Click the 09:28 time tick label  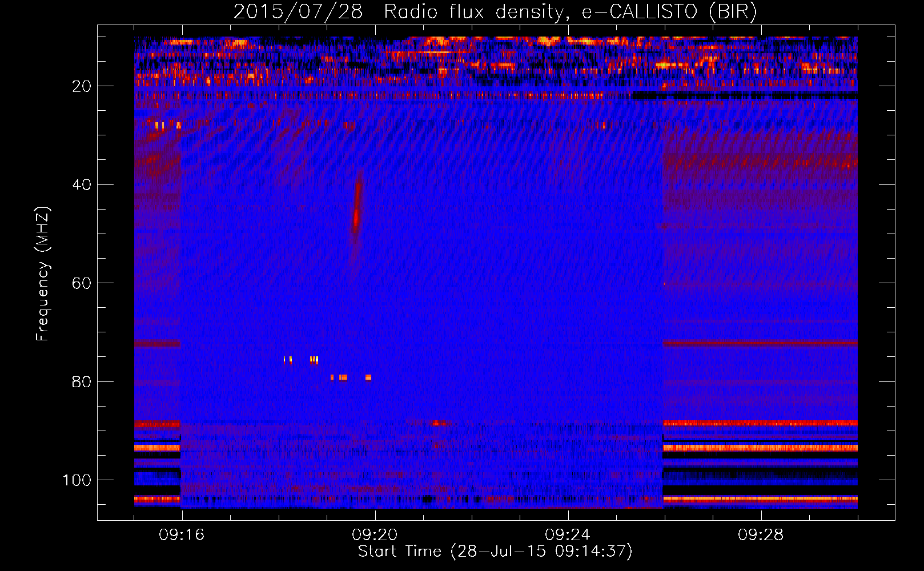(x=761, y=535)
